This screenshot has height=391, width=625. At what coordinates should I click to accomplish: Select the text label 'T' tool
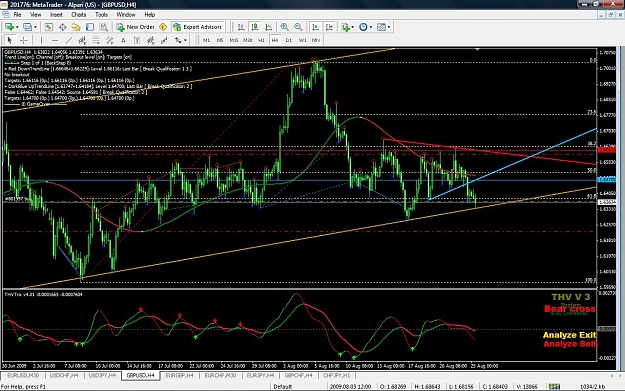coord(137,40)
